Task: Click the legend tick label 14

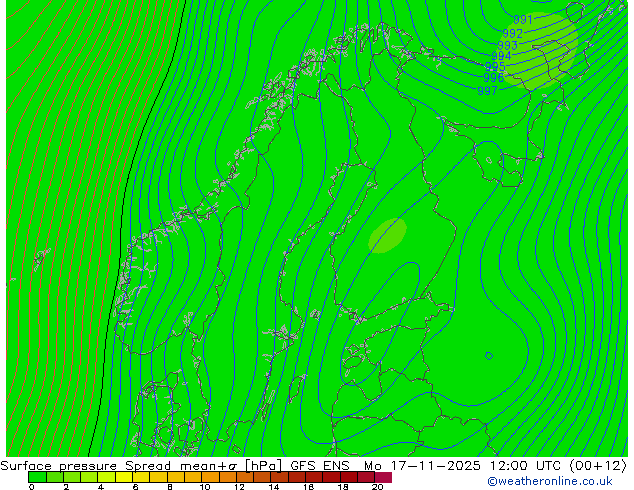Action: 274,487
